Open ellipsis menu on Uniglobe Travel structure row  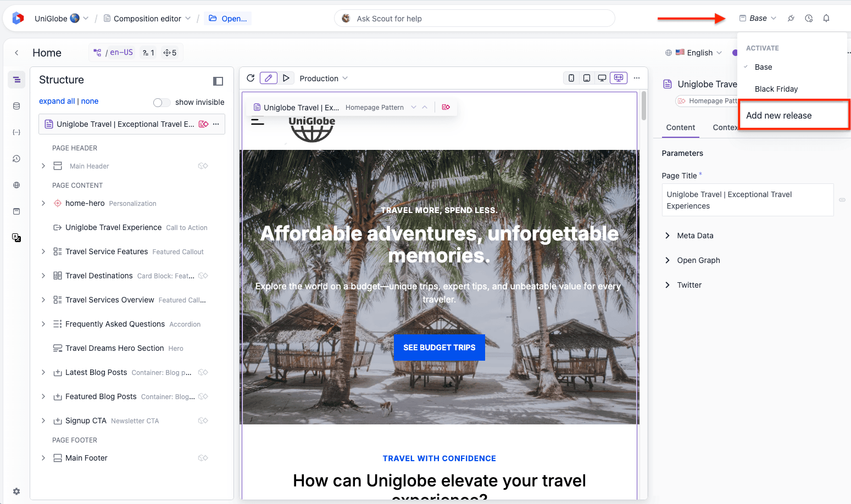216,124
